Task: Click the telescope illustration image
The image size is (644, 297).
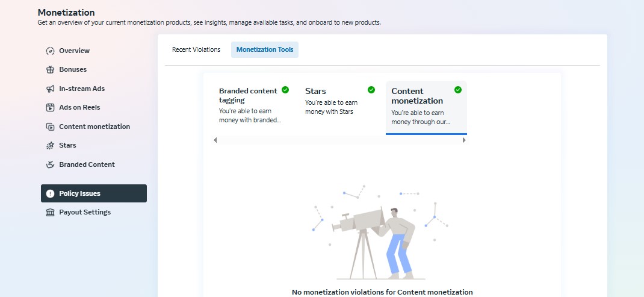Action: [380, 232]
